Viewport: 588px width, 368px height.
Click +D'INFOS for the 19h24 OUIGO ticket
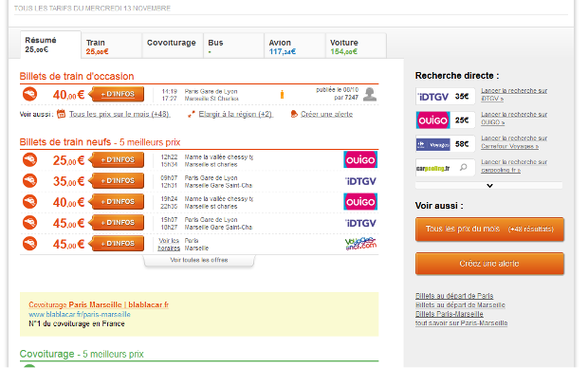coord(117,202)
